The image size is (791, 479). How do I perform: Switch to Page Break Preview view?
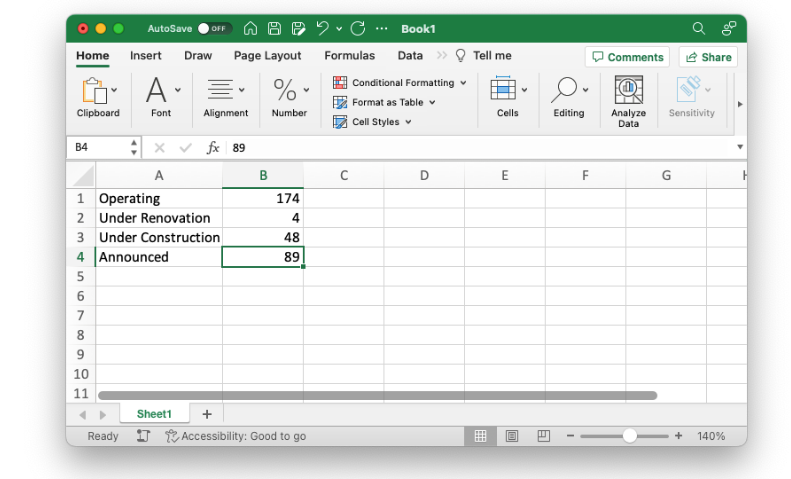[x=543, y=436]
